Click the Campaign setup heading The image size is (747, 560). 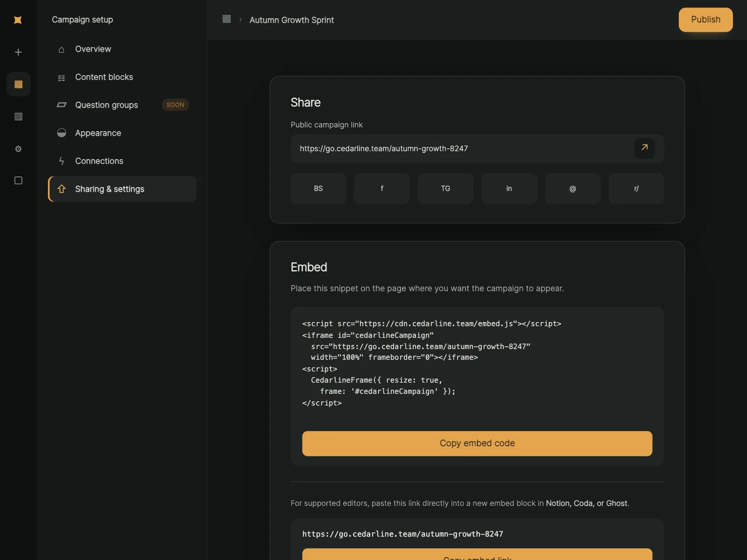point(83,20)
